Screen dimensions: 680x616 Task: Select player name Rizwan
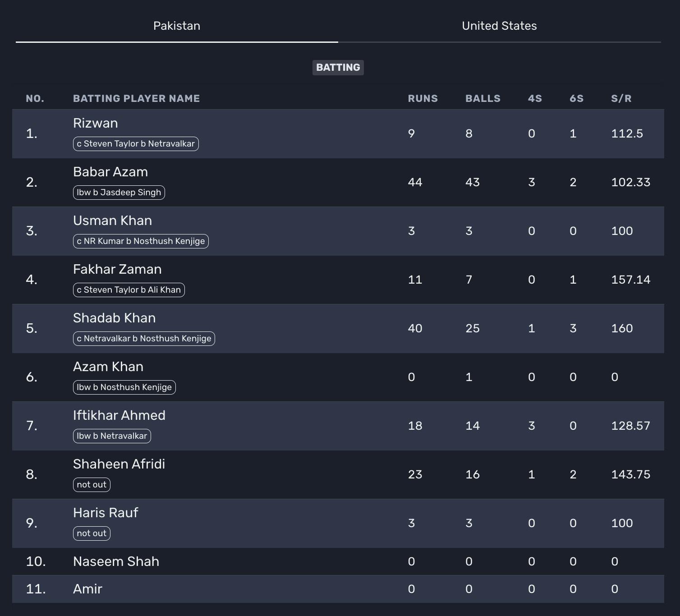(x=95, y=123)
